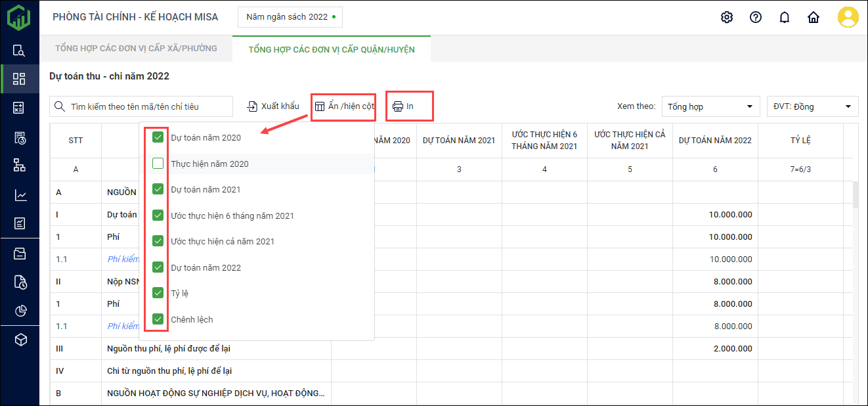Open the user avatar profile
Screen dimensions: 868x406
pyautogui.click(x=848, y=17)
